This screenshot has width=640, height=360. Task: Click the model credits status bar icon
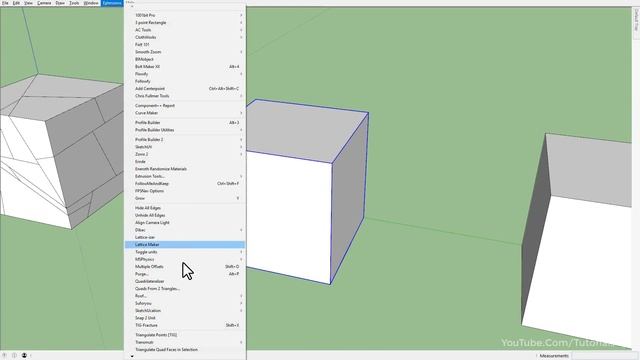(x=15, y=356)
